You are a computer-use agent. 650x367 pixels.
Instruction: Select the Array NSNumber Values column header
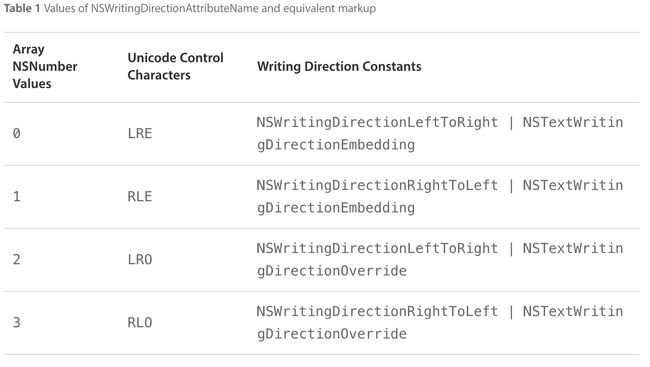pyautogui.click(x=45, y=66)
